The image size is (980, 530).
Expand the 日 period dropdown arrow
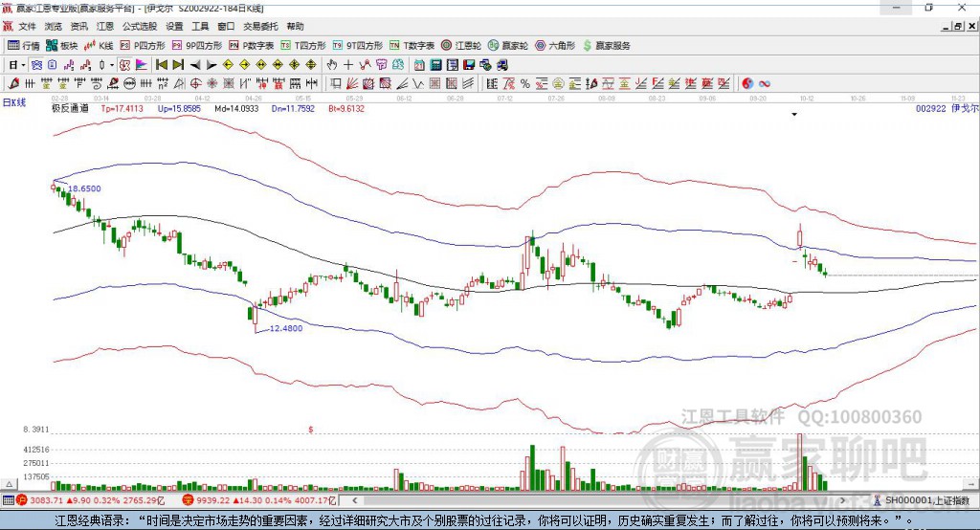pyautogui.click(x=23, y=65)
